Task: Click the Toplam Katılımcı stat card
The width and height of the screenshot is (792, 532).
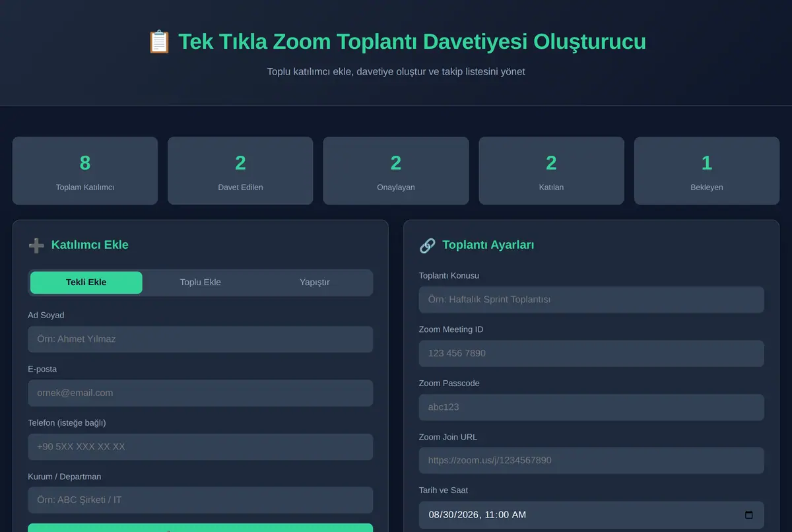Action: tap(85, 171)
